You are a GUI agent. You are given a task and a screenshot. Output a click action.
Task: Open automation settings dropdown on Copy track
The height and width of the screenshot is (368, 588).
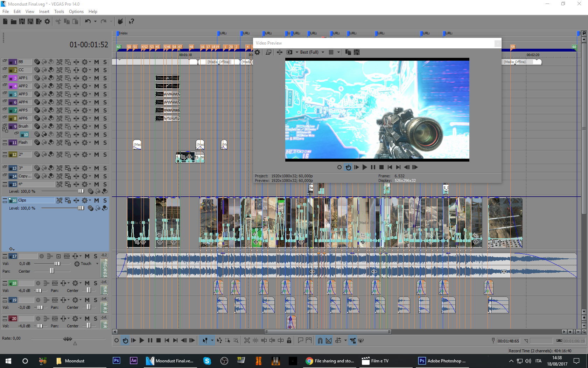90,176
